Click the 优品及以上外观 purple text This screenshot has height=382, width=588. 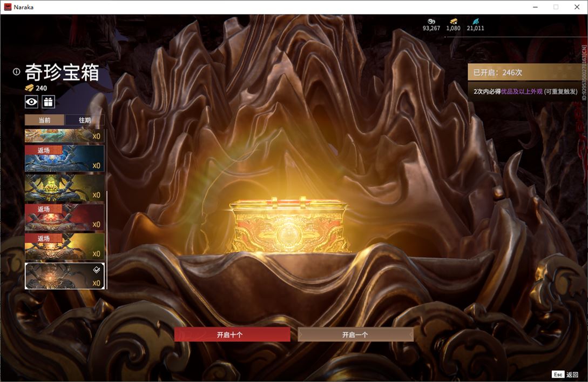(x=522, y=91)
